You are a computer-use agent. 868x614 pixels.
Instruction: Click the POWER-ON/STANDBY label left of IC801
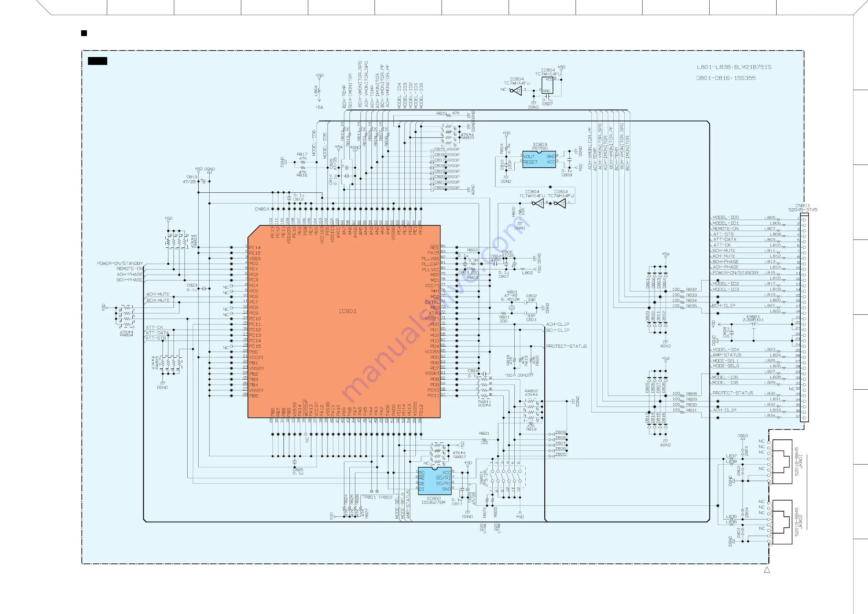[x=120, y=264]
